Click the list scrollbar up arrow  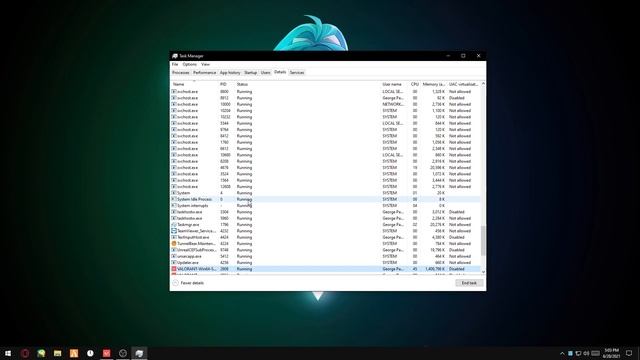pyautogui.click(x=483, y=84)
